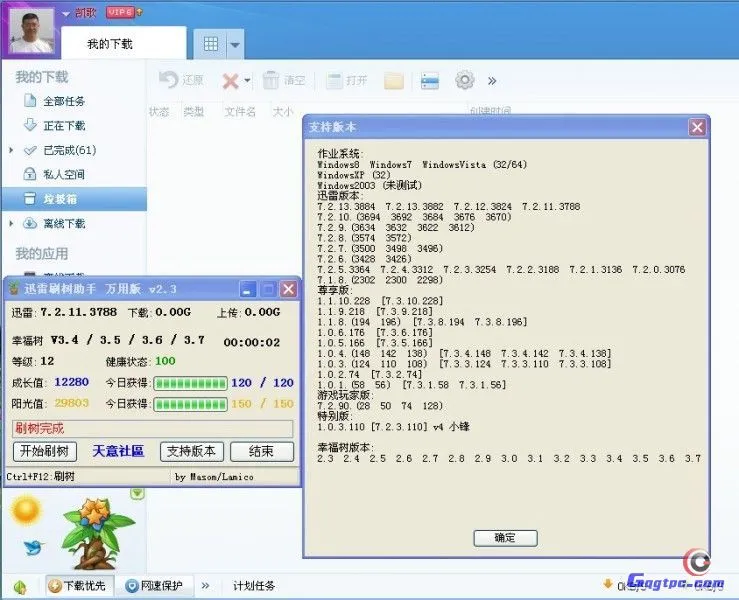Click the 还原 restore toolbar button

181,80
